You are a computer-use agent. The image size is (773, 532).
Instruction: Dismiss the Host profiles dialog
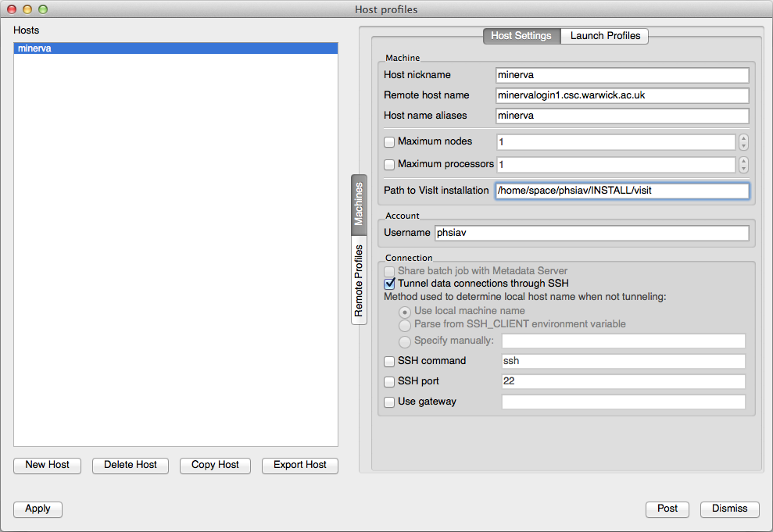click(x=729, y=509)
